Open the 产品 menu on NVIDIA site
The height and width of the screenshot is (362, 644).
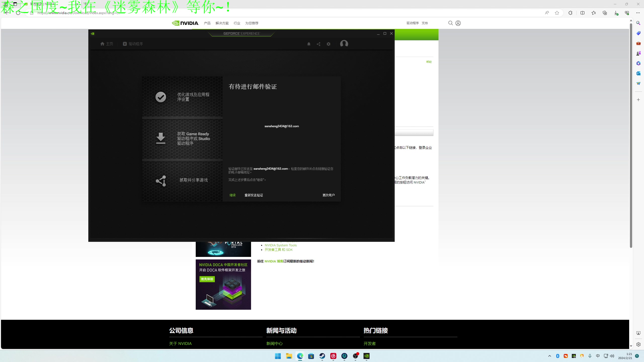coord(207,23)
